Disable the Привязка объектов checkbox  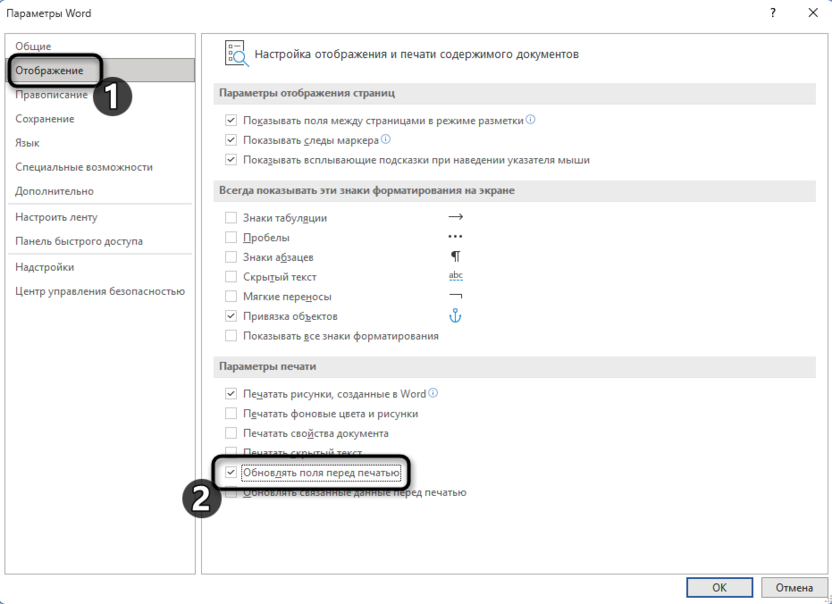click(x=229, y=314)
